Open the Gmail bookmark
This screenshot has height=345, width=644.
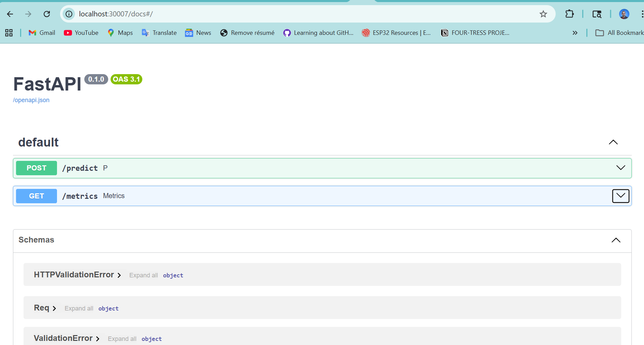tap(42, 33)
